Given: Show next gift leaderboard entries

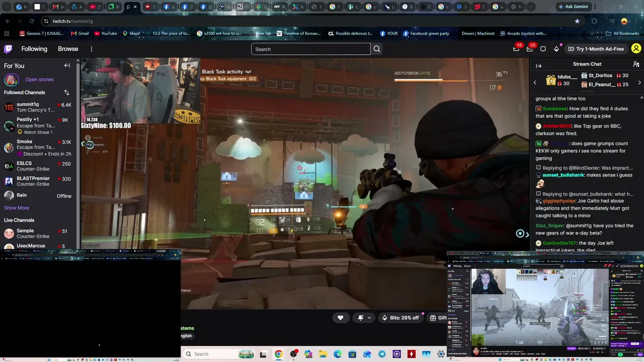Looking at the screenshot, I should 639,82.
